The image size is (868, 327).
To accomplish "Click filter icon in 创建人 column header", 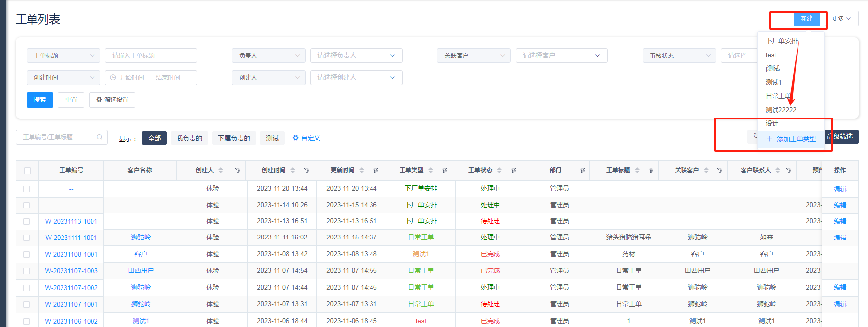I will [x=238, y=170].
